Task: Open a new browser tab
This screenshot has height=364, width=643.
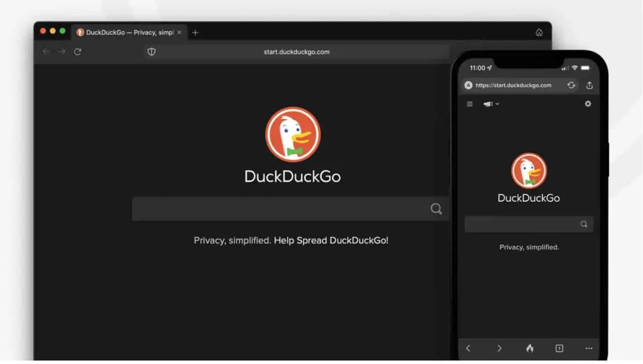Action: 196,33
